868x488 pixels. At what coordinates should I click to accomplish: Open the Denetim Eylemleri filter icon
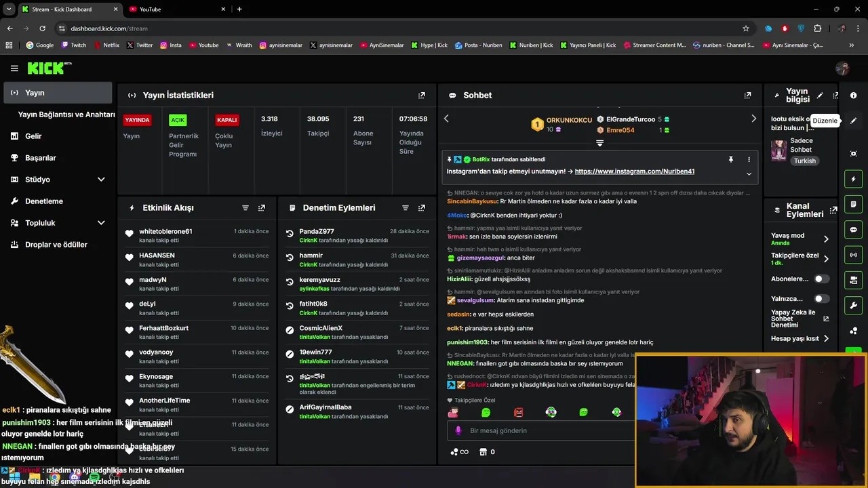coord(406,208)
